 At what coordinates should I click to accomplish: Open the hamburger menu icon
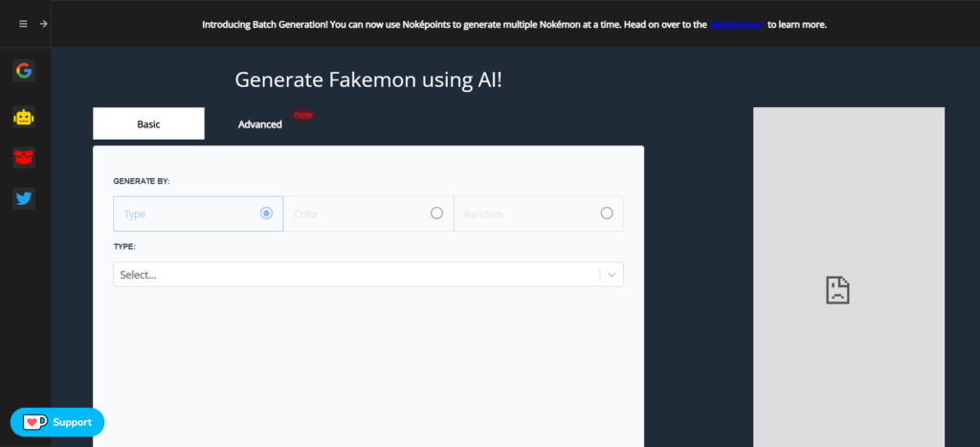[x=23, y=24]
